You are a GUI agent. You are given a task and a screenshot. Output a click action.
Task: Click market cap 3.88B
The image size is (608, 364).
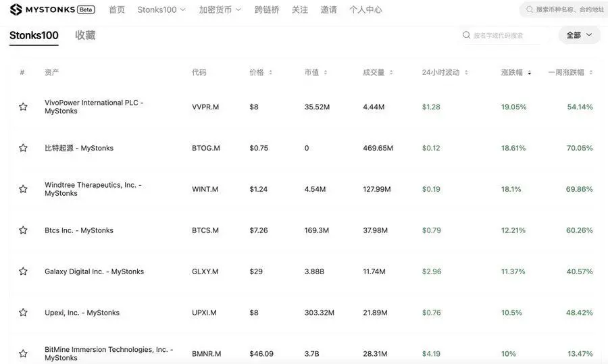(x=314, y=271)
